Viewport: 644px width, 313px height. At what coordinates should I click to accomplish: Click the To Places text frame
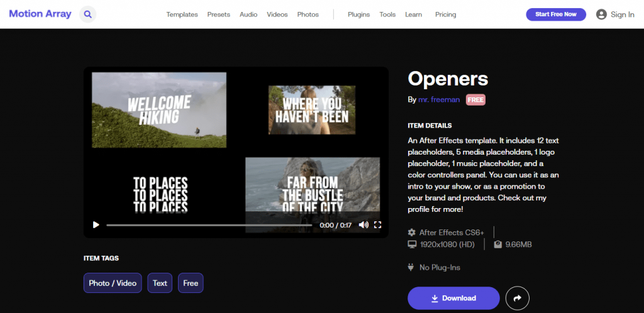[x=160, y=195]
